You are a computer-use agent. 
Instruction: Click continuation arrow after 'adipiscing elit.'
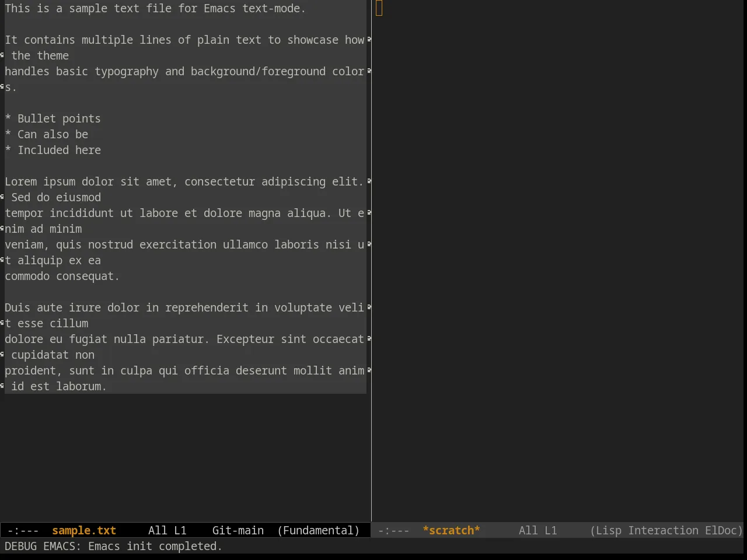tap(369, 181)
